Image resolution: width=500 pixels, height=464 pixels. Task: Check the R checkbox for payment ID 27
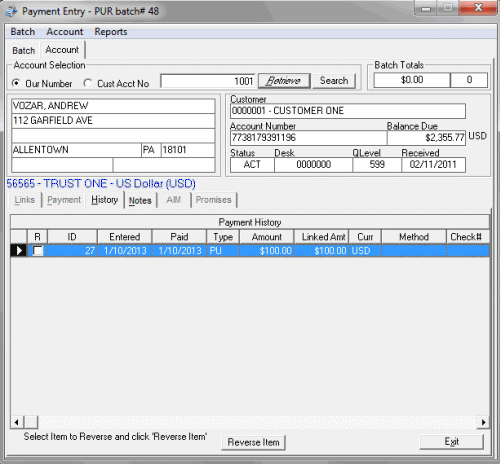pyautogui.click(x=38, y=251)
